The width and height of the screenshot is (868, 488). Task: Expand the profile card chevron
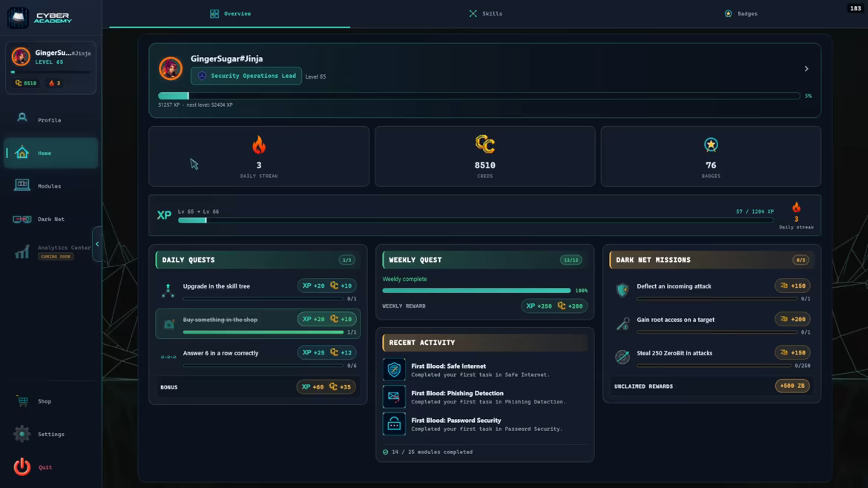(x=806, y=69)
